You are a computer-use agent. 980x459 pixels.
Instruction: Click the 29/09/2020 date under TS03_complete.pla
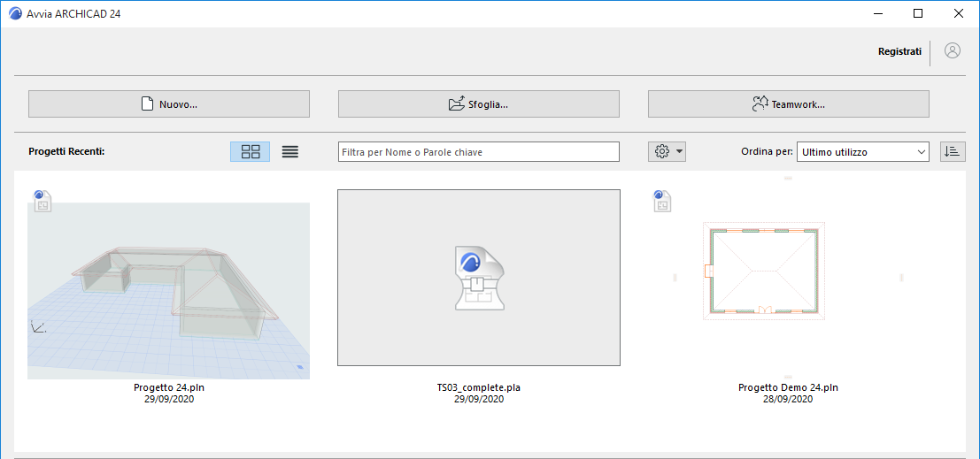[479, 399]
